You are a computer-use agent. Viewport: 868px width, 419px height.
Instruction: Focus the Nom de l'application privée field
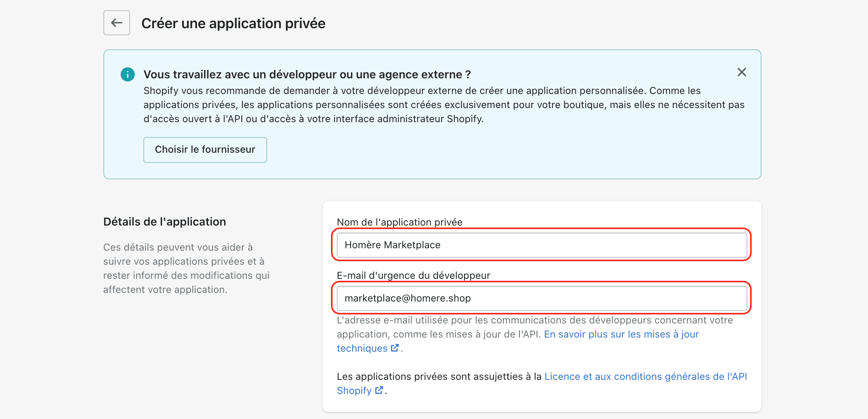point(542,245)
